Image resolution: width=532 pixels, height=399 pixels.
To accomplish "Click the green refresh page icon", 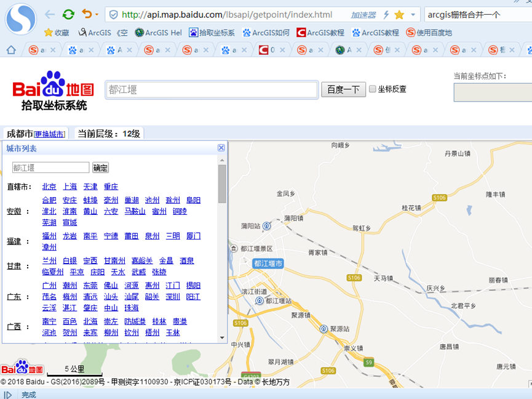I will coord(68,14).
